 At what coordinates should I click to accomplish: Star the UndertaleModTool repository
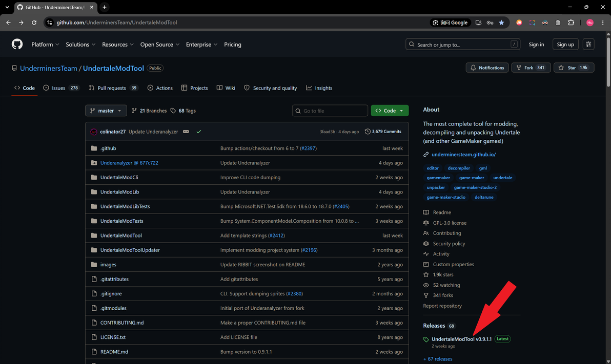click(x=574, y=68)
